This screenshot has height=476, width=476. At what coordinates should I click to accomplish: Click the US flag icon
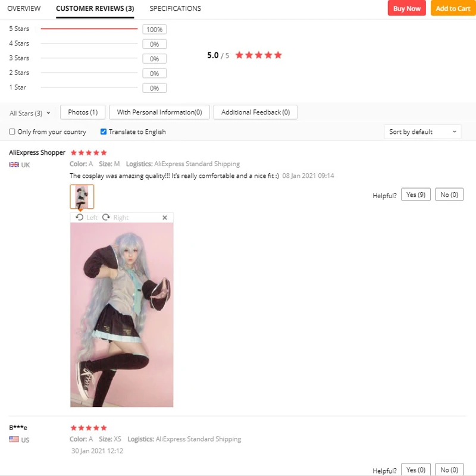[x=14, y=439]
